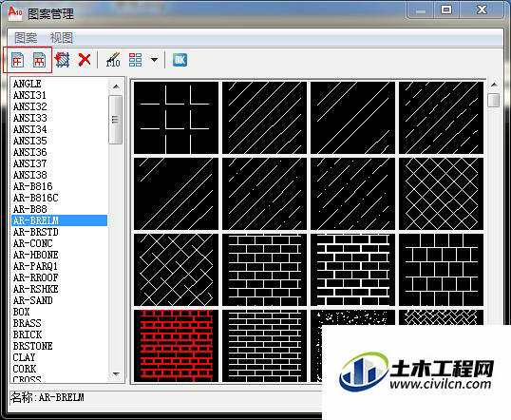Click pattern list scroll up arrow
This screenshot has width=511, height=420.
tap(116, 86)
